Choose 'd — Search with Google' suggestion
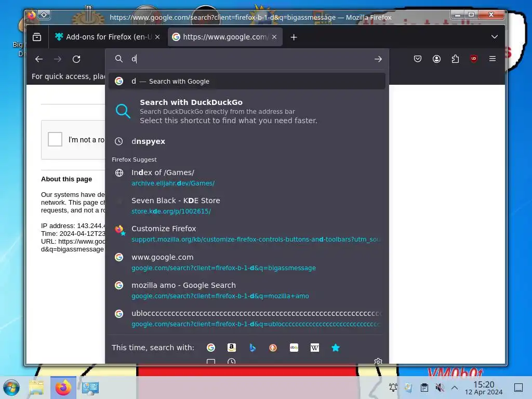532x399 pixels. point(247,82)
